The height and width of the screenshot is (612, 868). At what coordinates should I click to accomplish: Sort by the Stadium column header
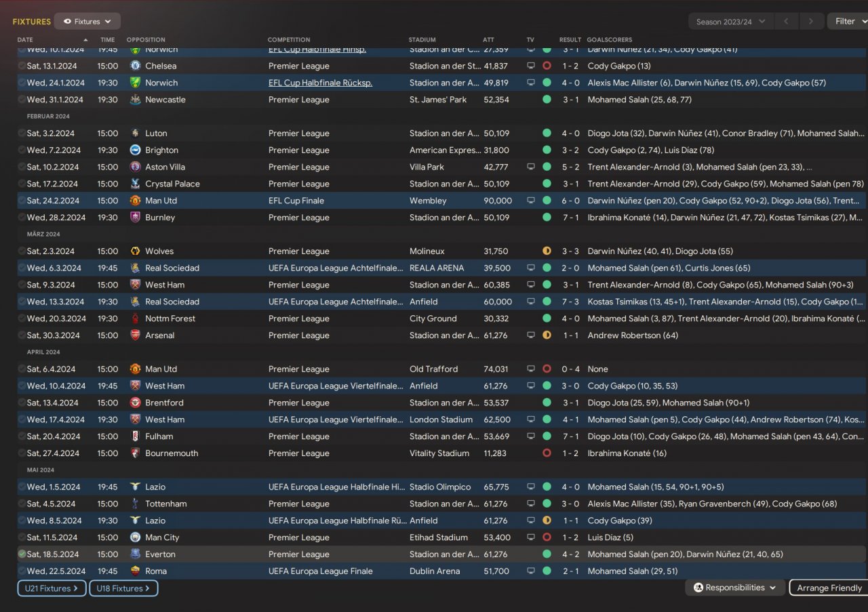(422, 40)
